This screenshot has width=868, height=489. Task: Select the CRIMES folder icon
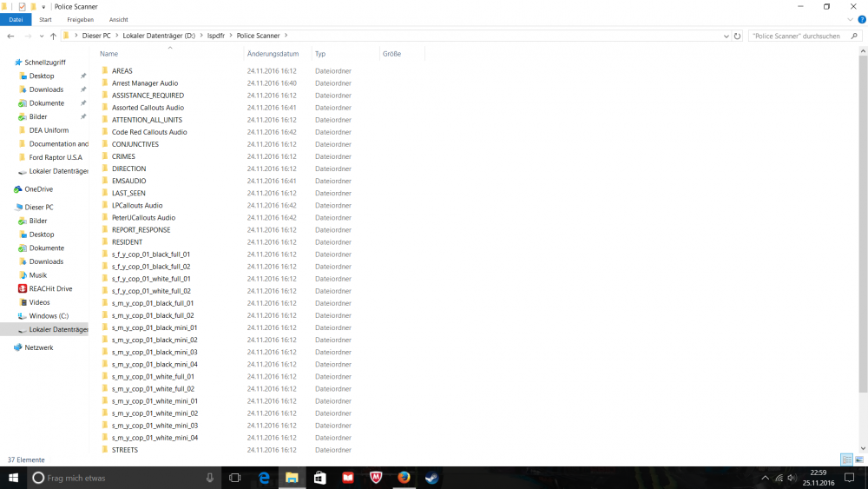(x=105, y=156)
